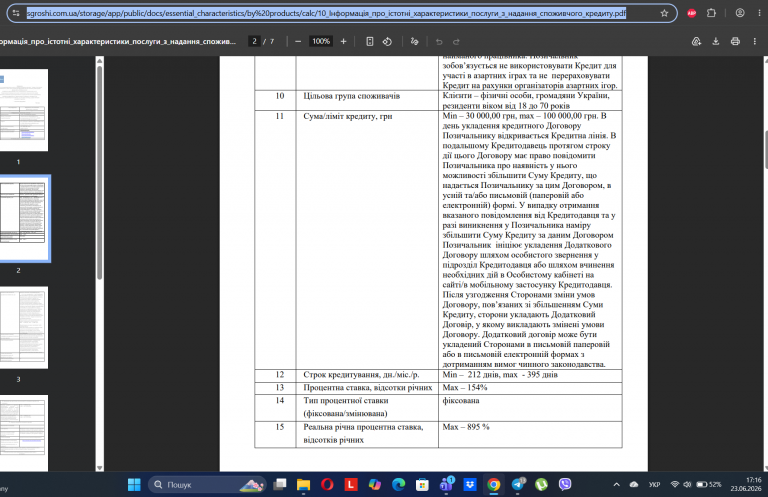The image size is (768, 497).
Task: Open the Extensions puzzle icon
Action: [x=711, y=13]
